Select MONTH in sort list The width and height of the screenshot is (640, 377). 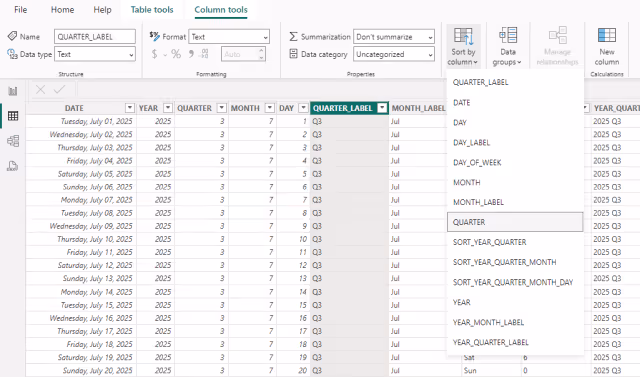515,182
